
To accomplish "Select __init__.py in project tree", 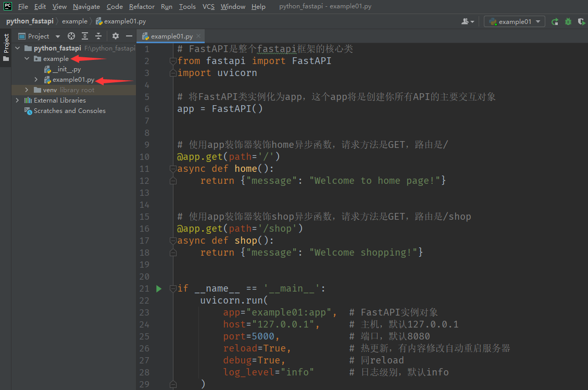I will [66, 69].
